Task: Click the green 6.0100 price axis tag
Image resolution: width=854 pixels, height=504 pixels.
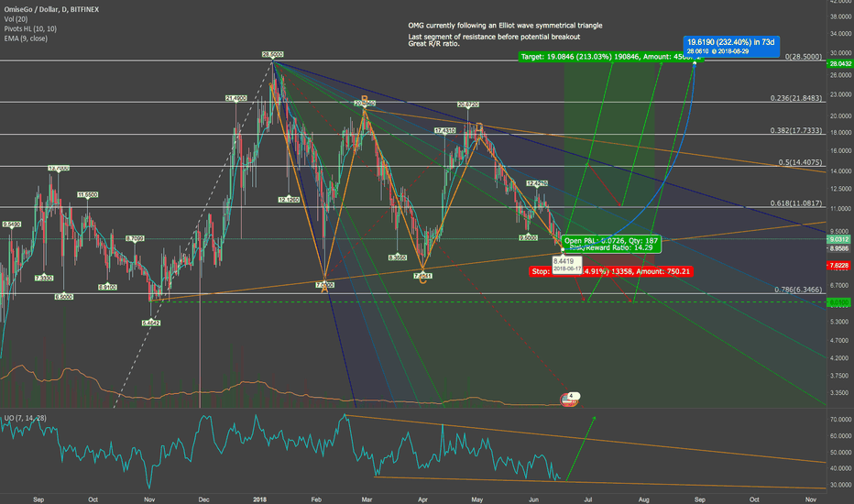Action: [839, 301]
